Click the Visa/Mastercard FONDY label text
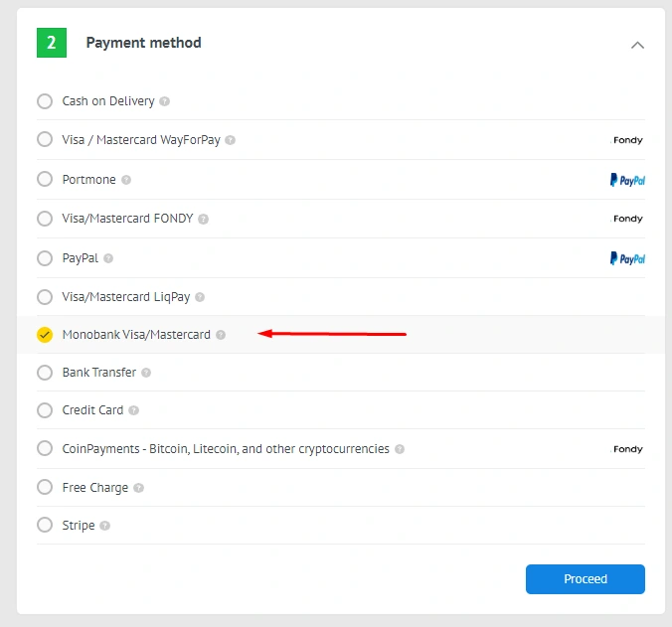 pyautogui.click(x=127, y=219)
